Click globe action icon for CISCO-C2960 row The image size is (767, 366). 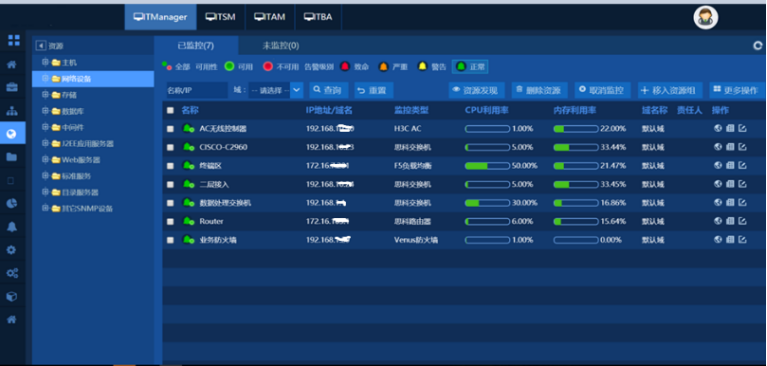(718, 147)
